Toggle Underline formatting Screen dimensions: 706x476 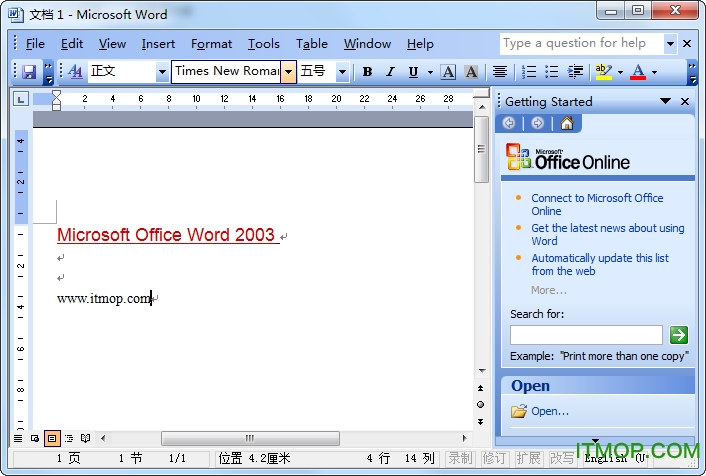pos(413,72)
